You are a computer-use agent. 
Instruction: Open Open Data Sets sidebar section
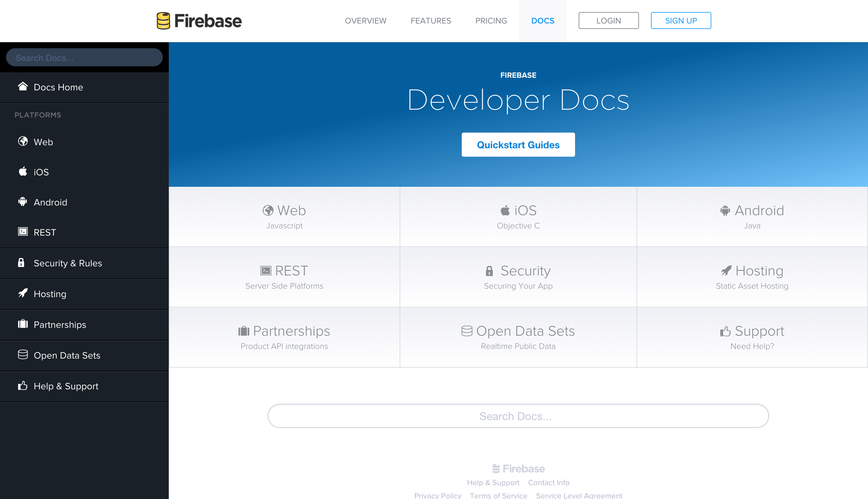[x=84, y=355]
